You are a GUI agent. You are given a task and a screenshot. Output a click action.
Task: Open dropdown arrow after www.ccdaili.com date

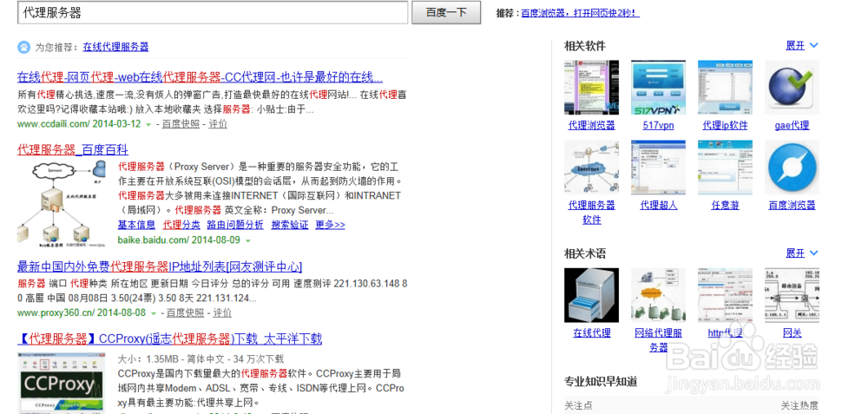click(148, 124)
